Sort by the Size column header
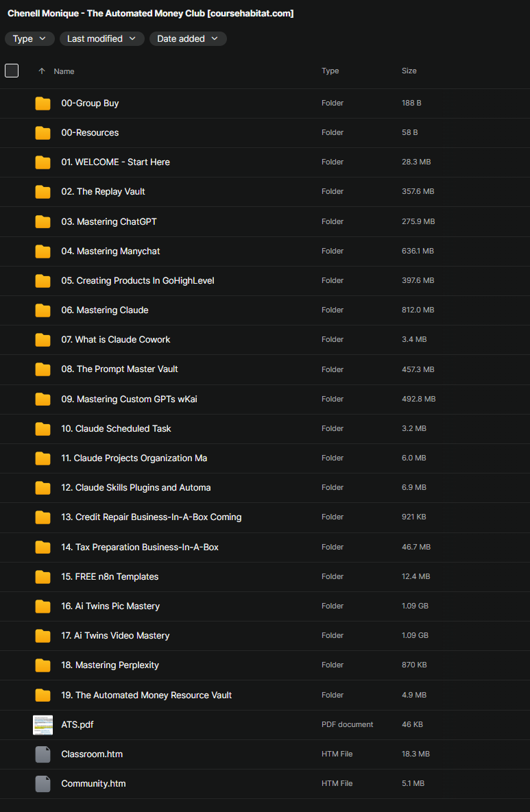This screenshot has height=812, width=530. [409, 71]
